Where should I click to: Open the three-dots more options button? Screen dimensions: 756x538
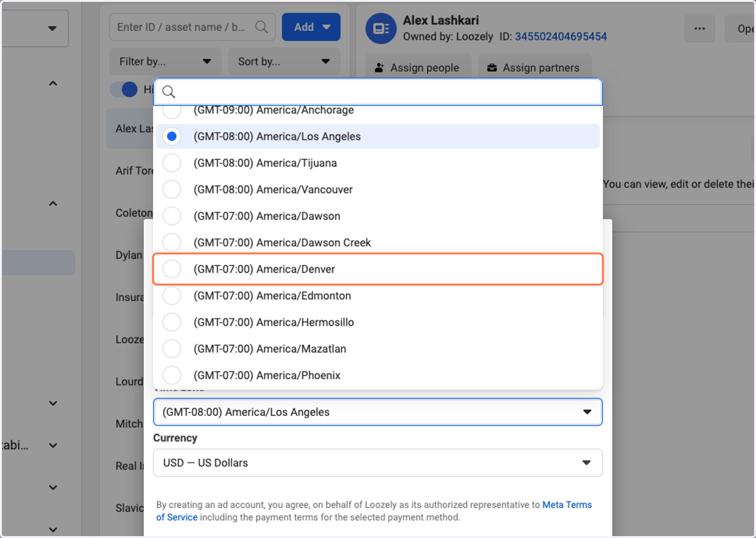coord(699,28)
